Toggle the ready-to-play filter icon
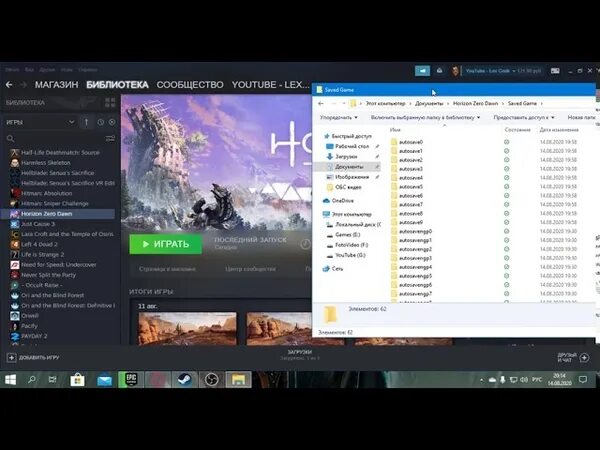 tap(112, 122)
